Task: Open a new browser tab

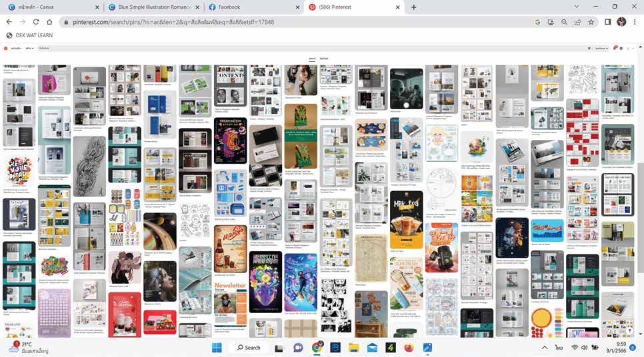Action: 413,7
